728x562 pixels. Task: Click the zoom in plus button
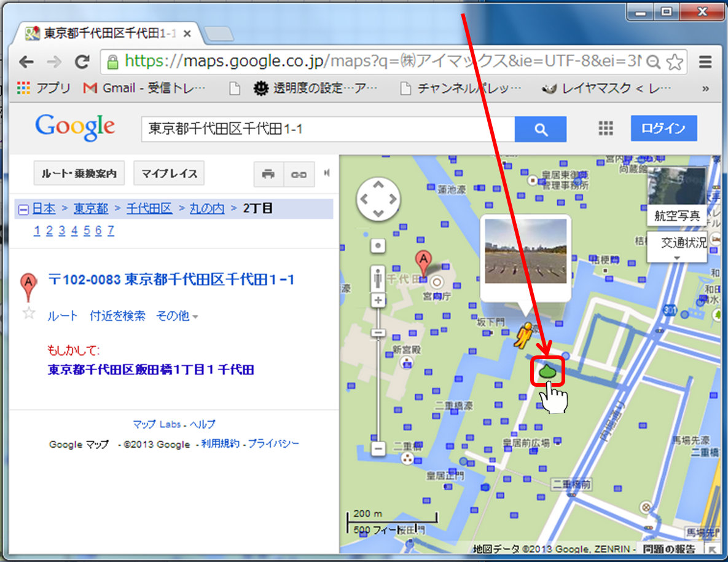pos(378,301)
